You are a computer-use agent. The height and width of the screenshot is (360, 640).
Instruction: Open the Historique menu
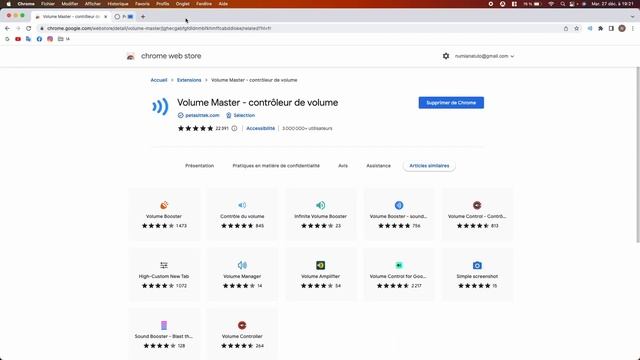pyautogui.click(x=118, y=4)
